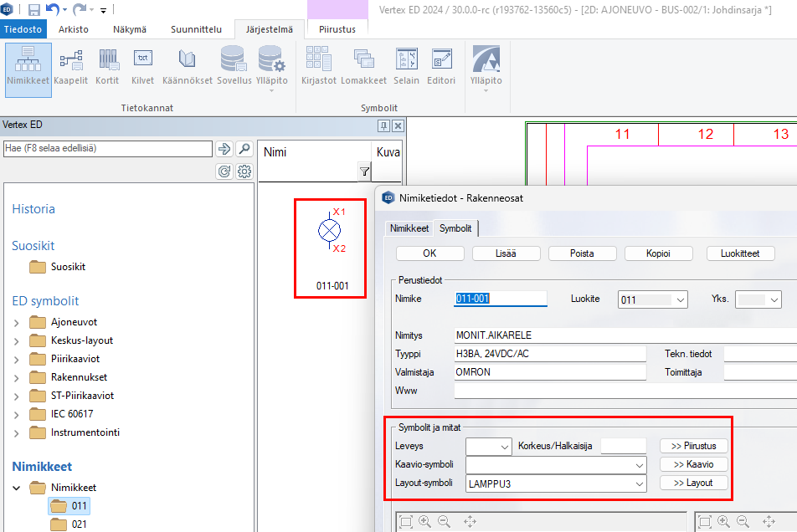Switch to the Suunnittelu ribbon tab
Image resolution: width=797 pixels, height=532 pixels.
tap(197, 29)
